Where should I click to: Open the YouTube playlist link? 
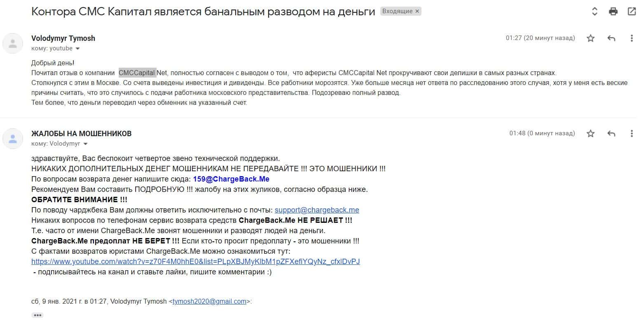pyautogui.click(x=195, y=262)
